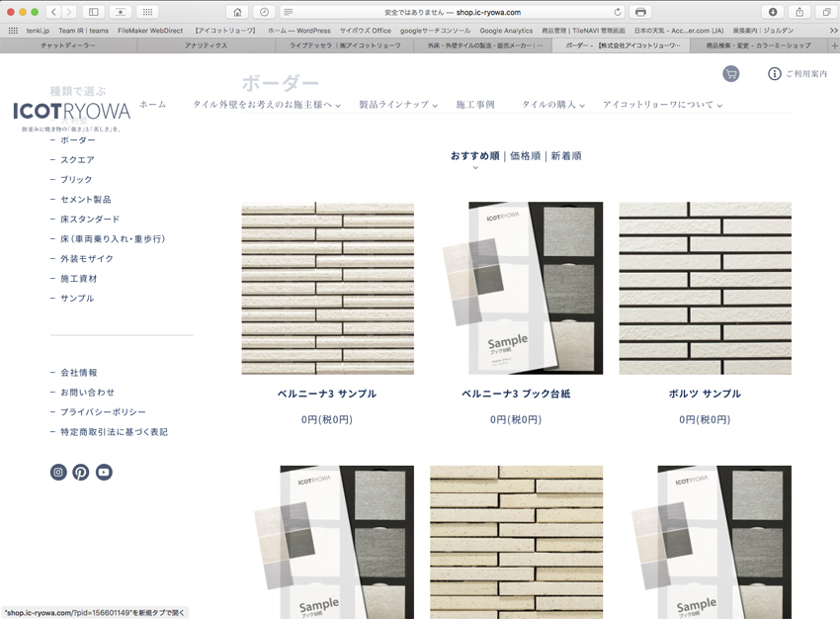Open the ご利用案内 info icon
840x619 pixels.
tap(774, 73)
